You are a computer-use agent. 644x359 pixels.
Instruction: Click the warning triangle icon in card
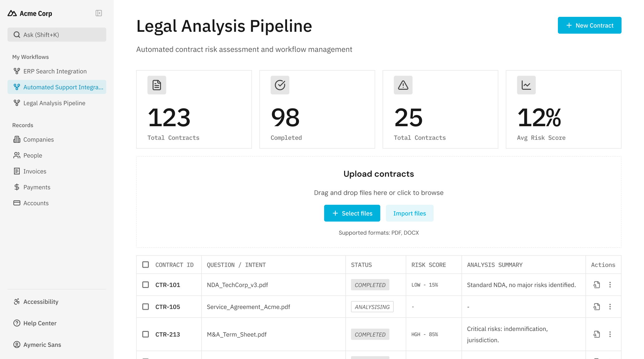(403, 85)
